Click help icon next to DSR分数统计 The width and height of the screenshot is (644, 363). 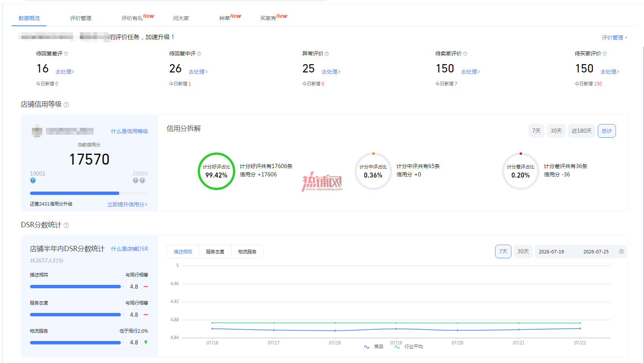(x=66, y=225)
